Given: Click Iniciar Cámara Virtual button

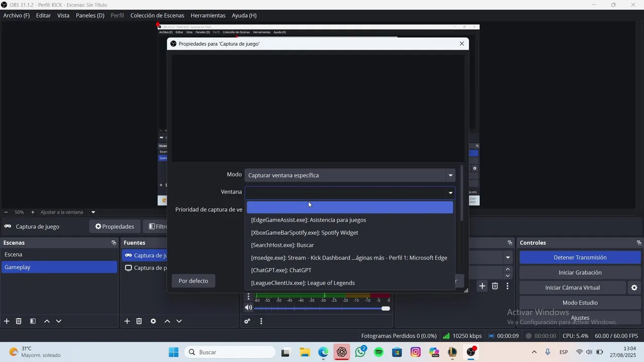Looking at the screenshot, I should (573, 288).
